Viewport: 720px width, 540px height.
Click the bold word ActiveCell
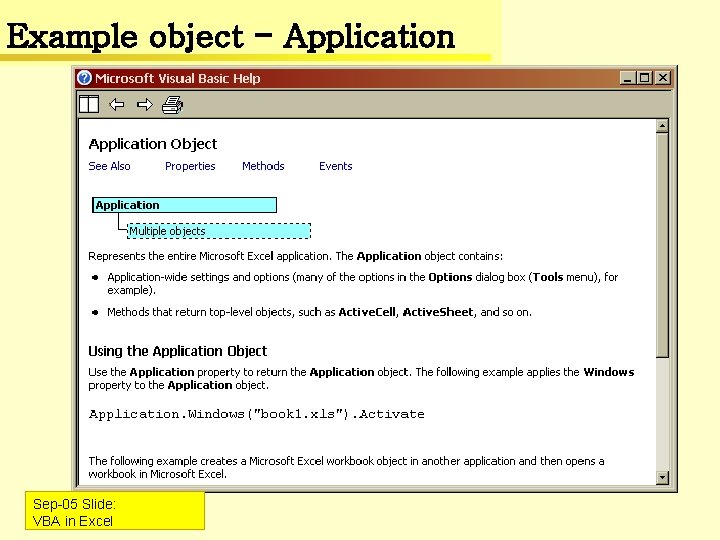point(367,312)
